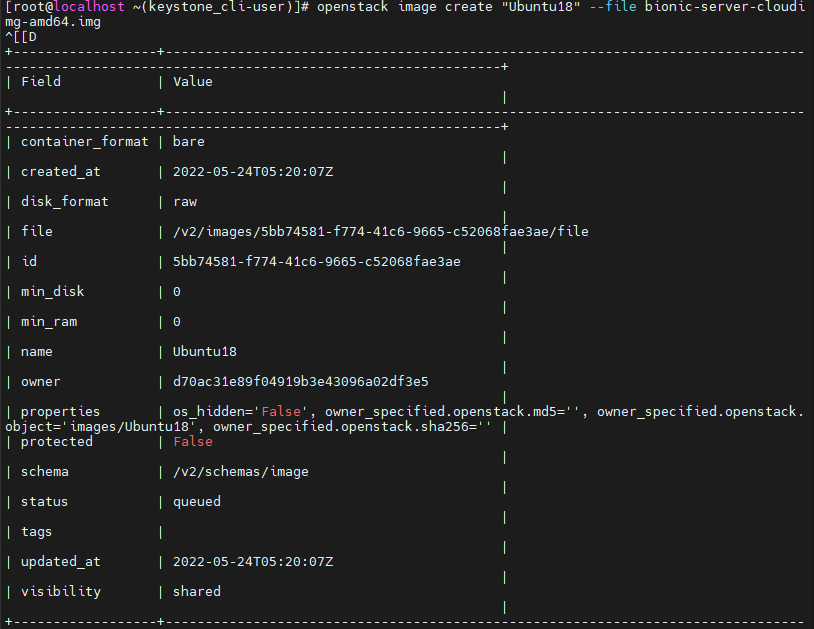Select the 'min_disk' field name
The image size is (814, 629).
(52, 292)
